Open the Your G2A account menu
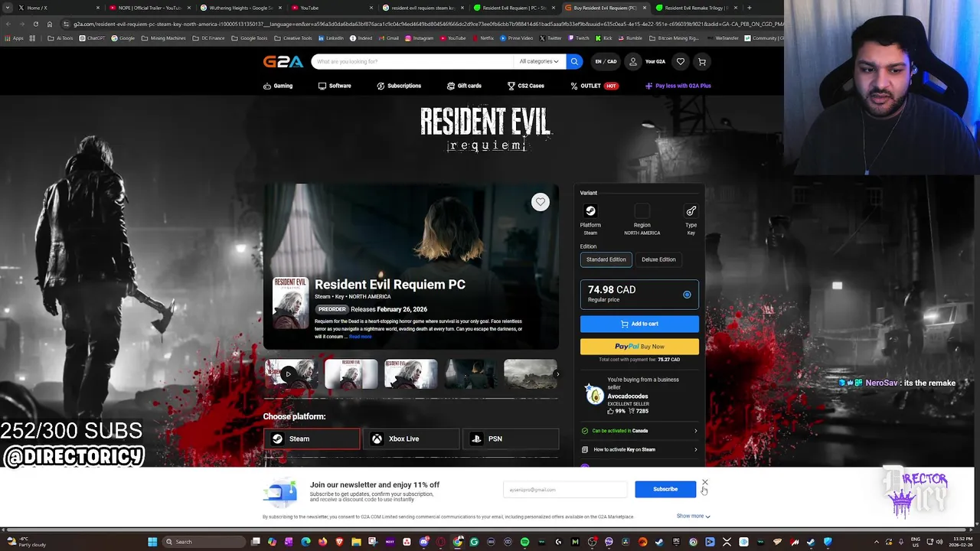Image resolution: width=980 pixels, height=551 pixels. point(647,61)
